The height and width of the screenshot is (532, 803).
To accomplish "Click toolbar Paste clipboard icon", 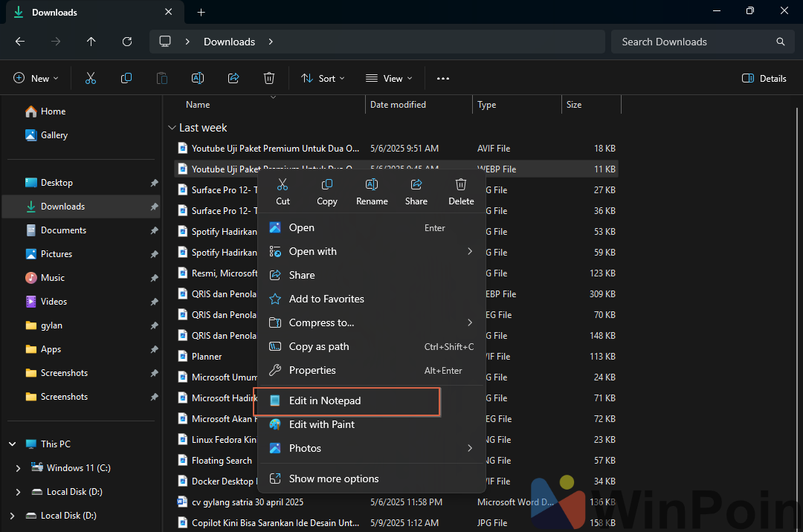I will (162, 78).
